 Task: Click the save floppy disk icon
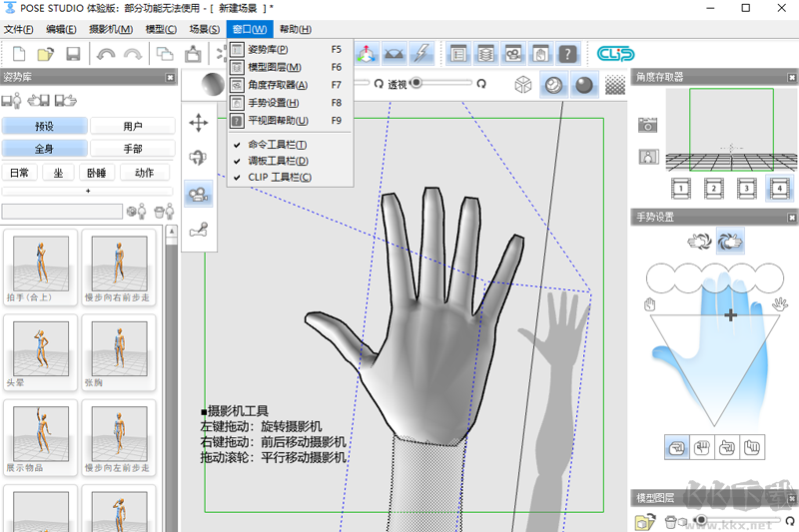(73, 54)
